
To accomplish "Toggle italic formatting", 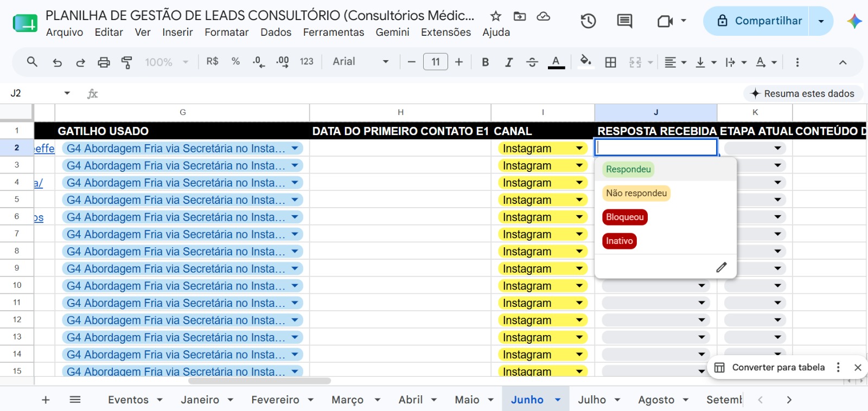I will pyautogui.click(x=509, y=62).
